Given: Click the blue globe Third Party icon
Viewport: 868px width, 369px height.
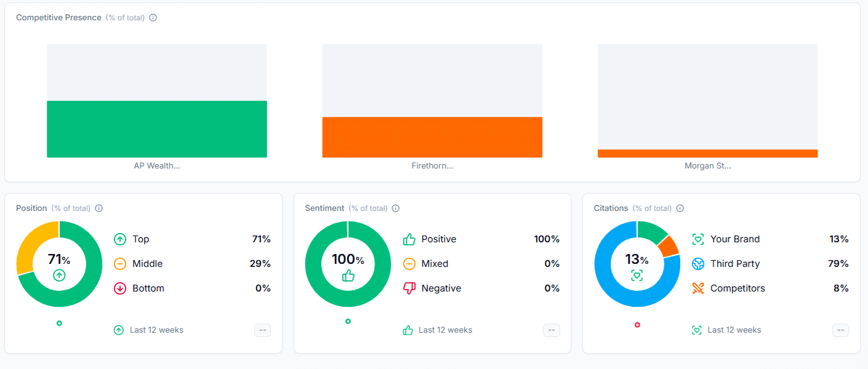Looking at the screenshot, I should click(697, 263).
